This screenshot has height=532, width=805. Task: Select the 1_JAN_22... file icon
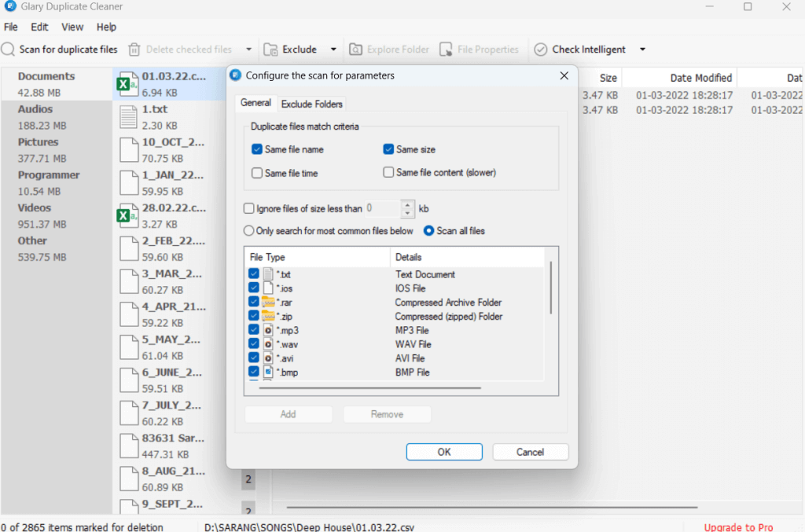(128, 182)
